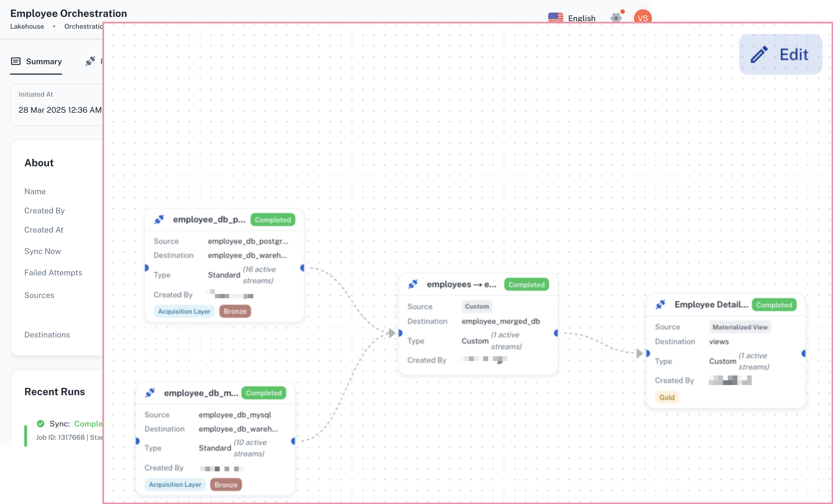Open the settings gear icon in the header
The height and width of the screenshot is (504, 833).
pos(616,17)
